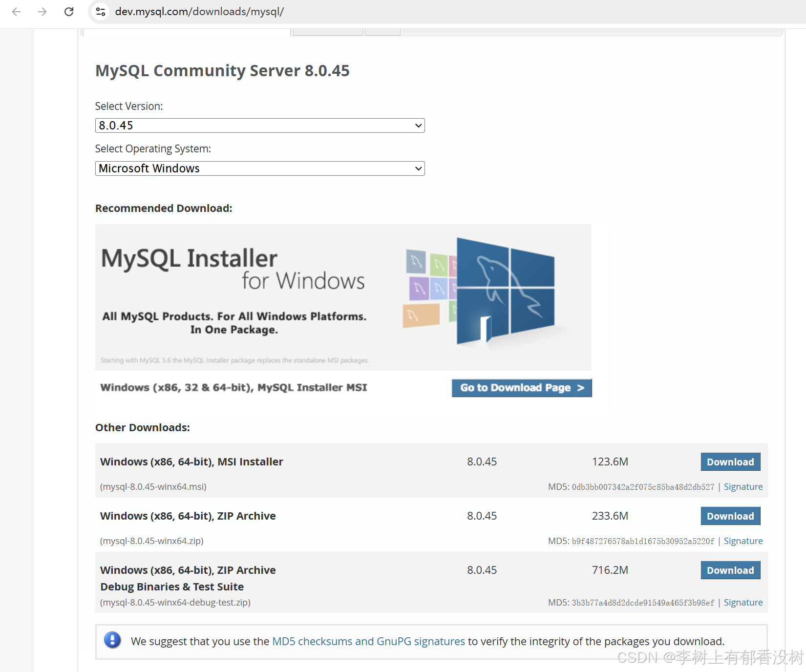Click the MySQL Installer for Windows banner
The height and width of the screenshot is (672, 806).
(x=343, y=297)
